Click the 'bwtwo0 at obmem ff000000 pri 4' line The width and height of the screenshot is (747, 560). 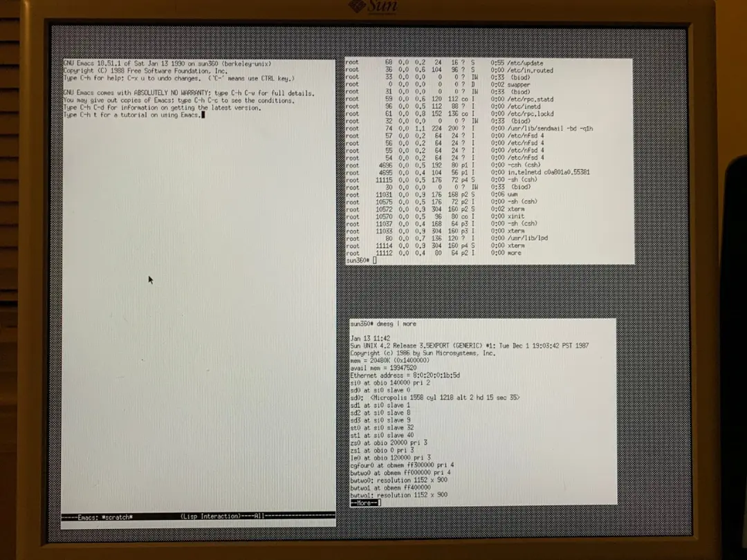pyautogui.click(x=400, y=473)
